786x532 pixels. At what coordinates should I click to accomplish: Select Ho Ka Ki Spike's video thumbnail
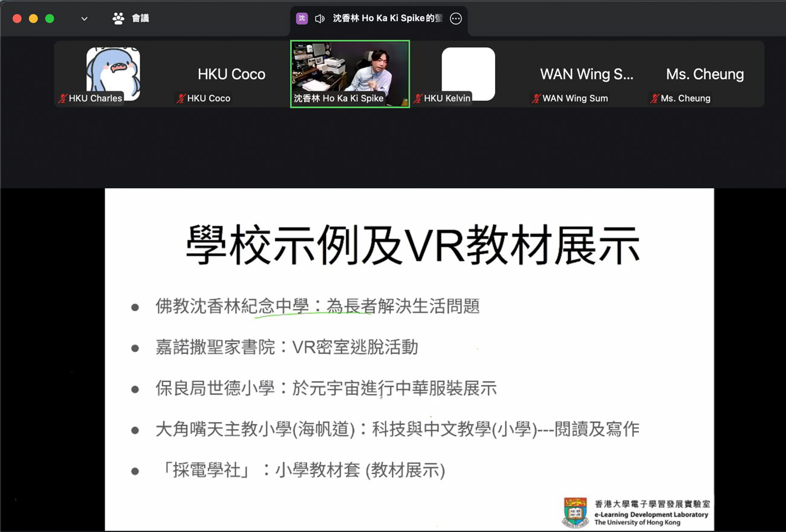click(349, 70)
